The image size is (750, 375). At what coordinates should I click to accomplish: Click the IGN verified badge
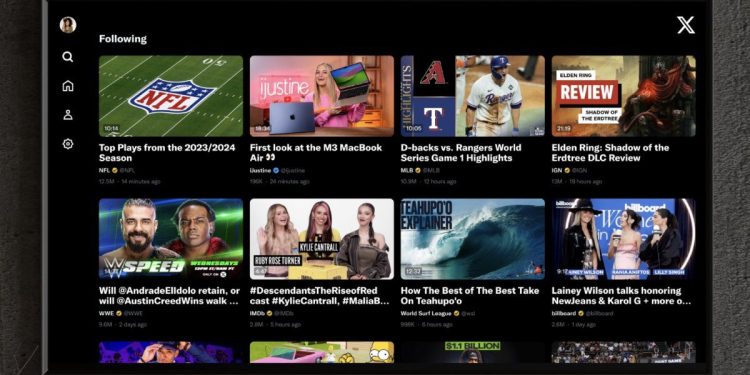click(567, 170)
